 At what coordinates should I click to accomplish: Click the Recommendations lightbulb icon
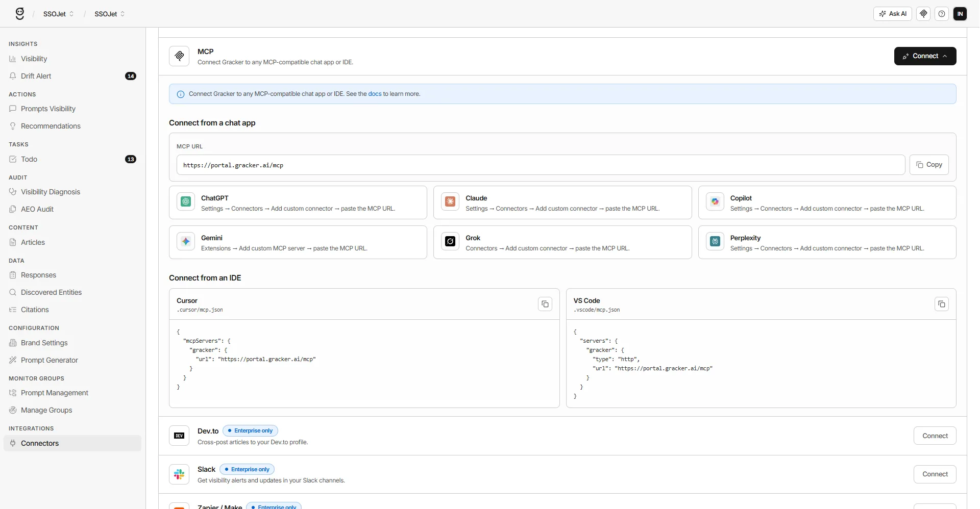pyautogui.click(x=13, y=126)
